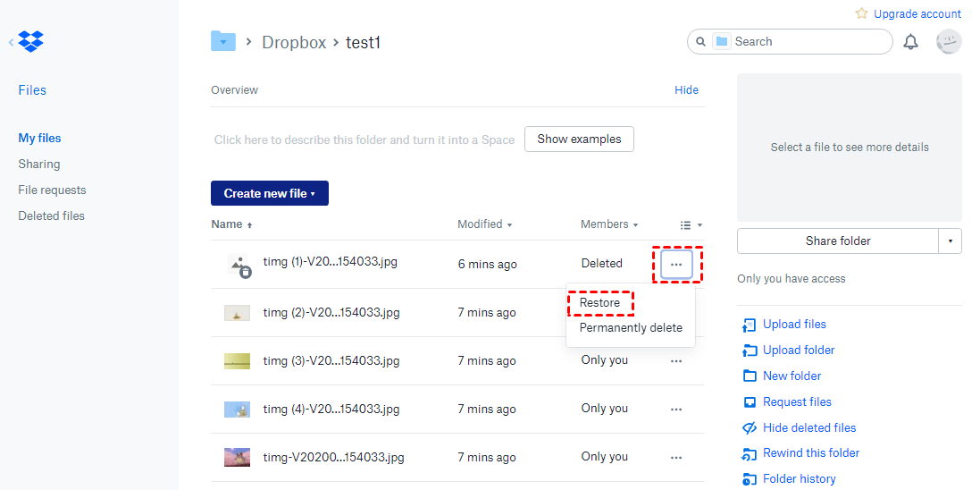Viewport: 980px width, 490px height.
Task: Open Deleted files in sidebar
Action: tap(51, 215)
